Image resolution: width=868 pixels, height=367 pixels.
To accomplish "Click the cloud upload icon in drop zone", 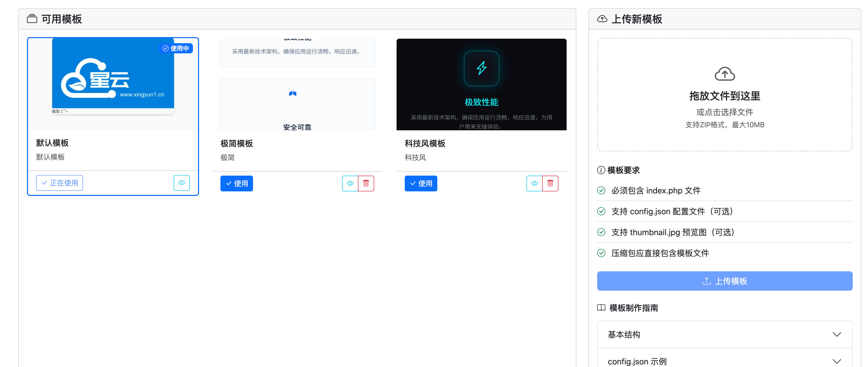I will click(x=725, y=74).
